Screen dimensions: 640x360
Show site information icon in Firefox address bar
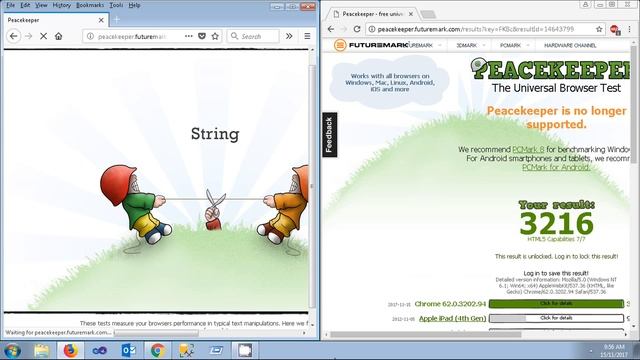coord(90,36)
